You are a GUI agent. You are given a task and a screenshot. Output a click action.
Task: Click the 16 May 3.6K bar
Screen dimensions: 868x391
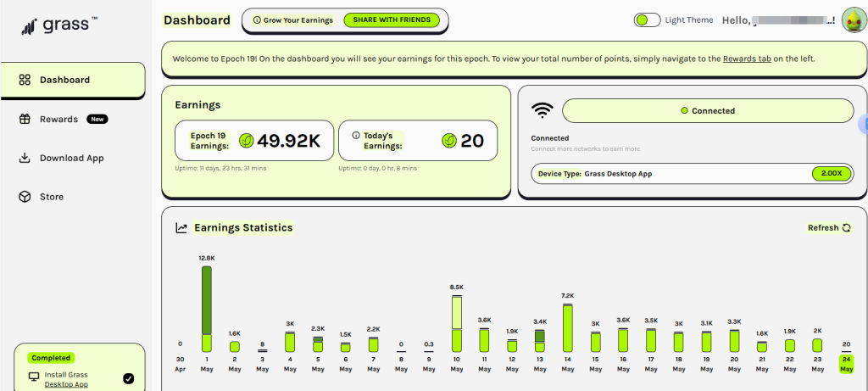(623, 340)
